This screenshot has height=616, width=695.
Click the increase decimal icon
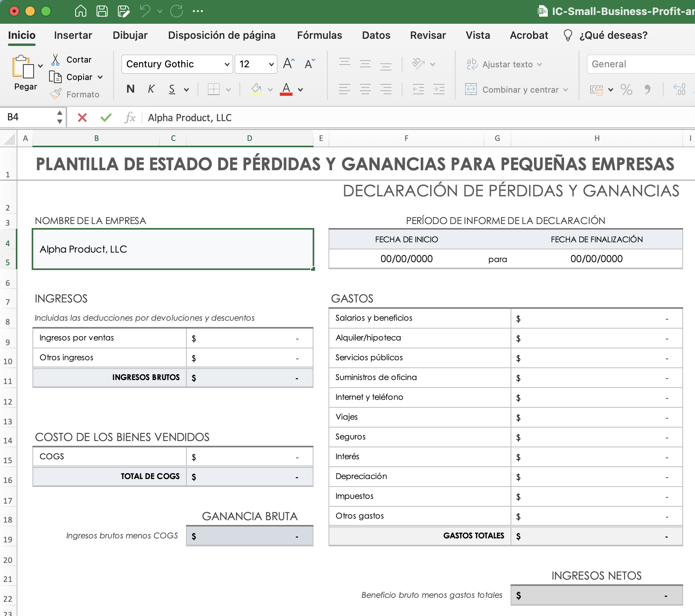(x=680, y=89)
